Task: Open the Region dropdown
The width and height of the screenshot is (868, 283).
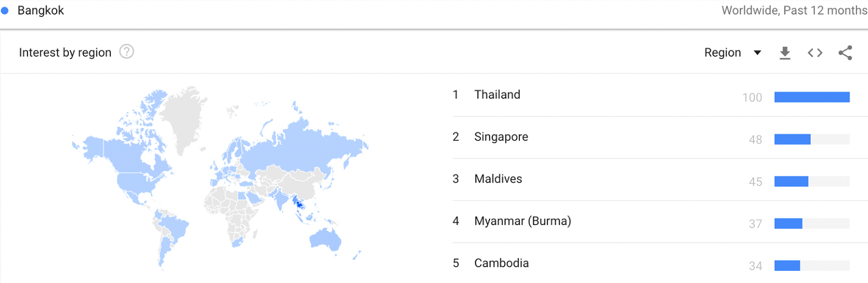Action: (723, 53)
